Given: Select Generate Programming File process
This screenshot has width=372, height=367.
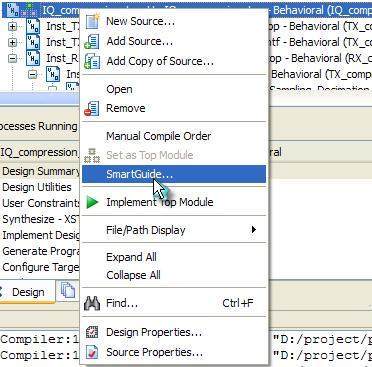Looking at the screenshot, I should (41, 251).
